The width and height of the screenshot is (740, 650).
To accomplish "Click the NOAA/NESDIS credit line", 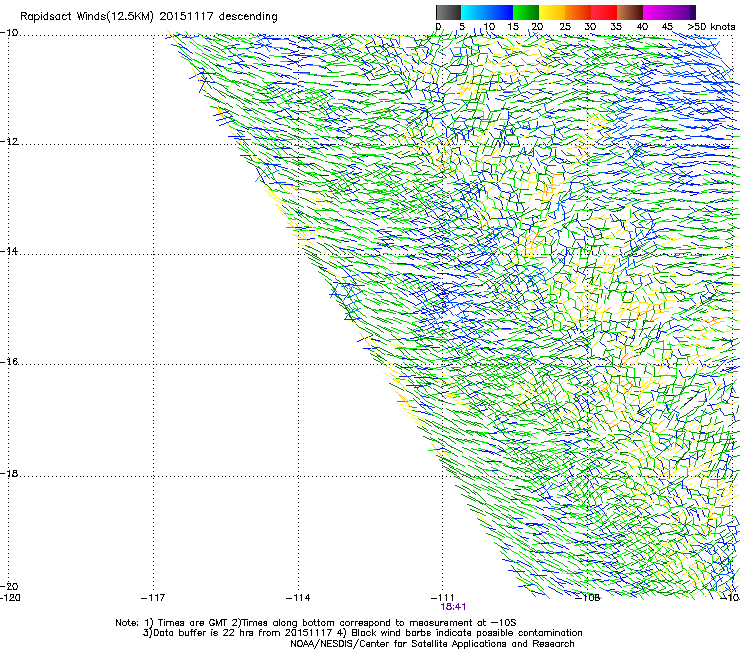I will coord(432,644).
